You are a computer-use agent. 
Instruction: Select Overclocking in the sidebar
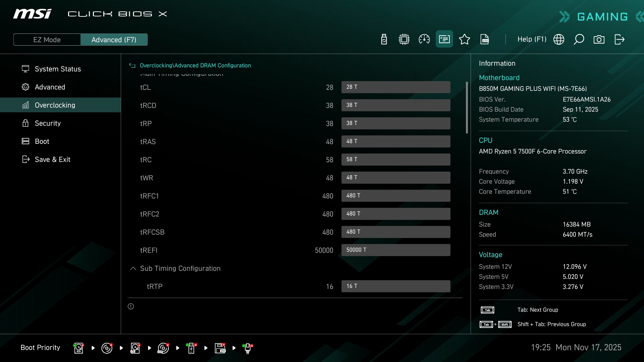60,105
